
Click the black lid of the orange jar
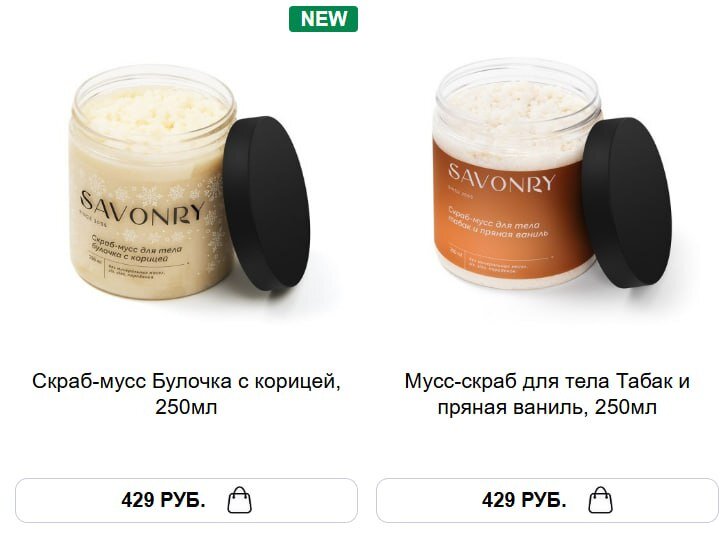coord(627,202)
